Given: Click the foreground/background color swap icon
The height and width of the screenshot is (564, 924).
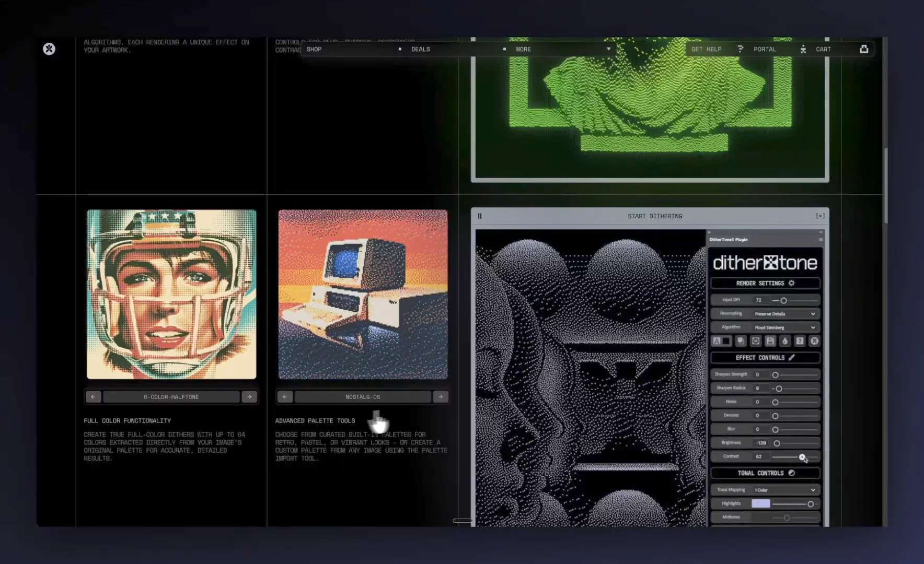Looking at the screenshot, I should [x=721, y=341].
